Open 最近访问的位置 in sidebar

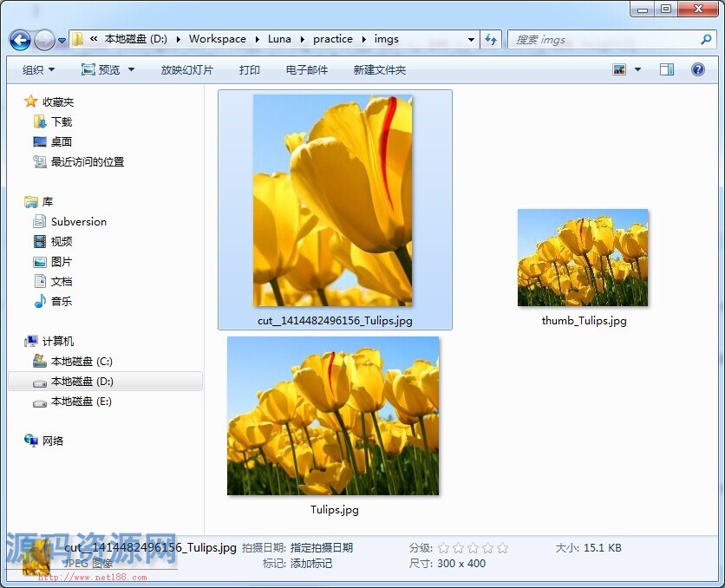(79, 161)
